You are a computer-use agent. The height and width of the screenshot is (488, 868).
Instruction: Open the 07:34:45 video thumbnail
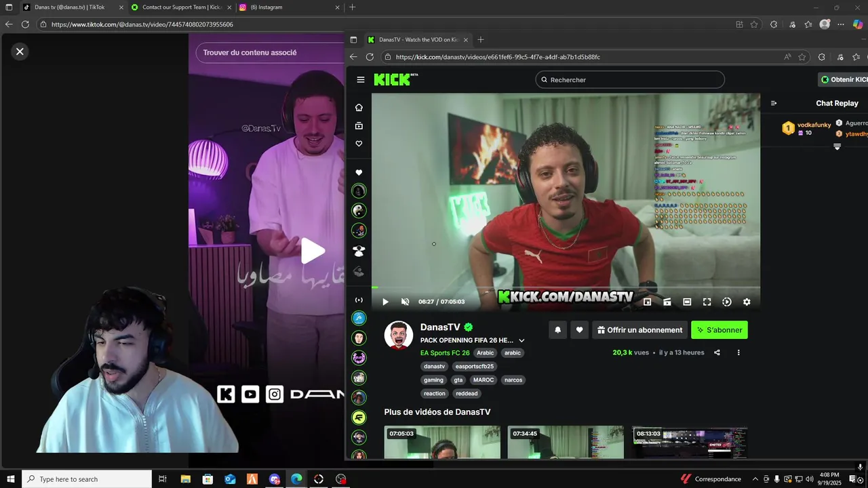566,442
